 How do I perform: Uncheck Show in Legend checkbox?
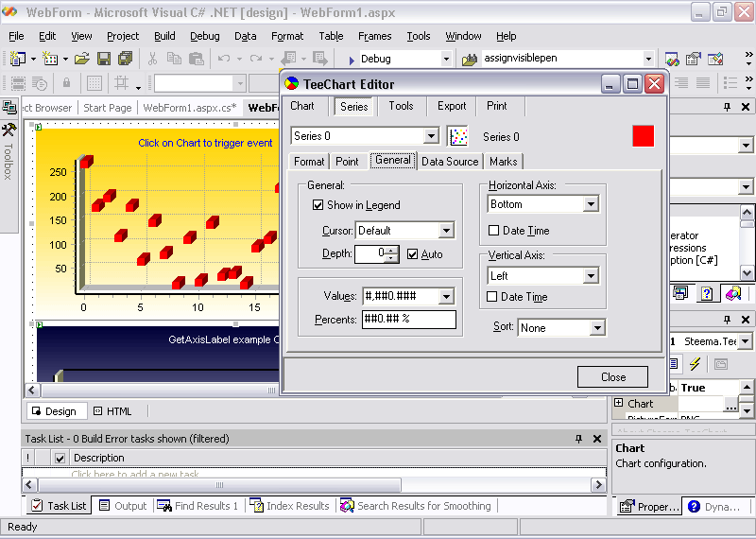[x=318, y=205]
